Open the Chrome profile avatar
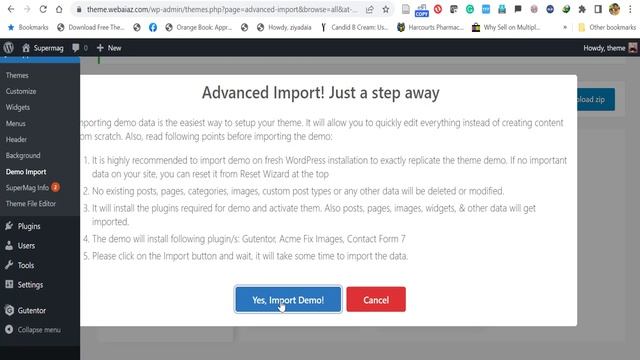The width and height of the screenshot is (640, 360). coord(614,9)
